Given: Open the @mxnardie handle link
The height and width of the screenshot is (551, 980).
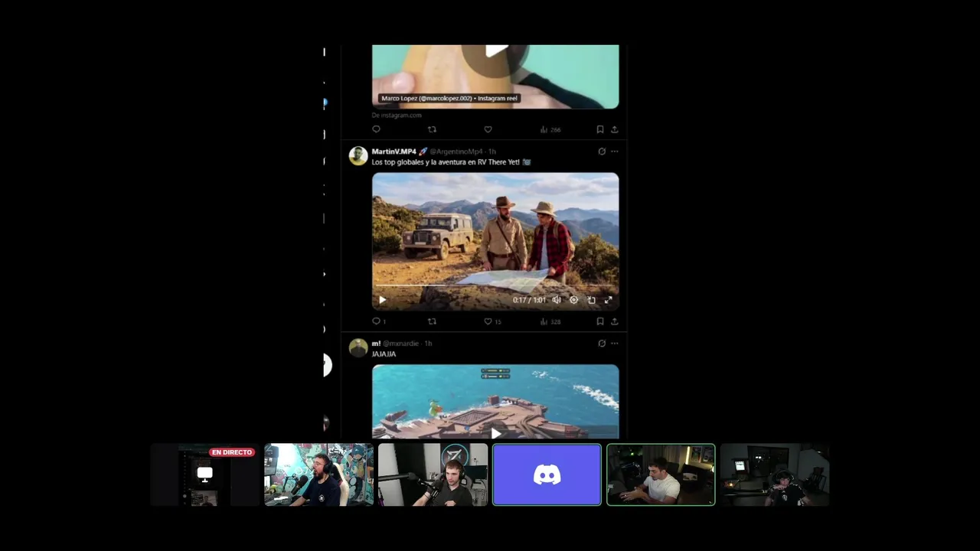Looking at the screenshot, I should 400,344.
